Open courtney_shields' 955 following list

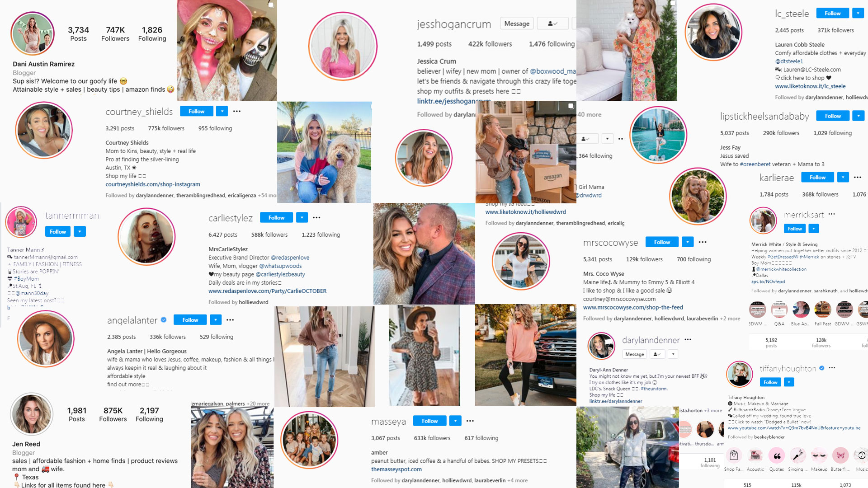click(x=215, y=128)
